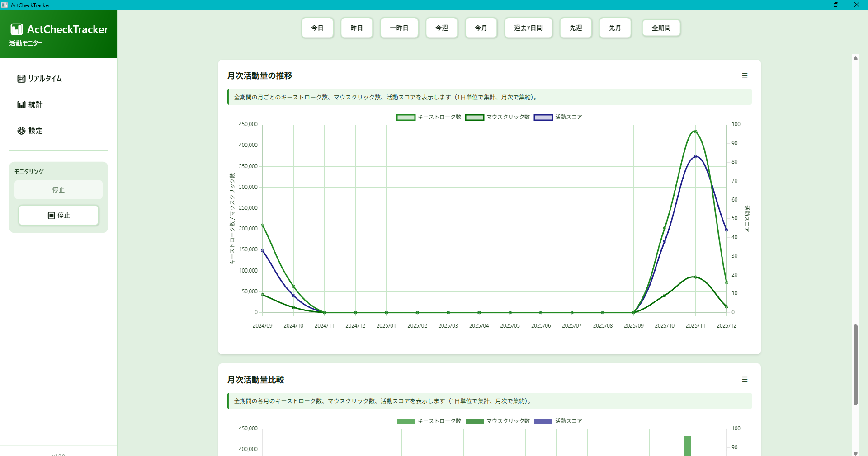
Task: Click the 過去7日間 period button
Action: pos(528,28)
